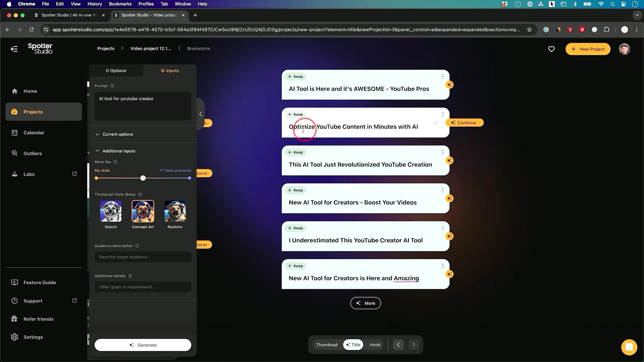Keep 'Optimize YouTube Content in Minutes' title
Image resolution: width=644 pixels, height=362 pixels.
295,114
